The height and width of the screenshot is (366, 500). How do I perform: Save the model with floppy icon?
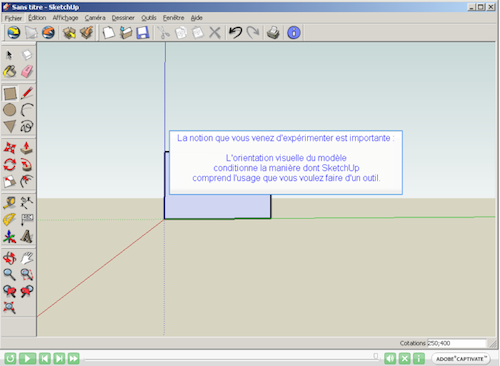pos(143,33)
